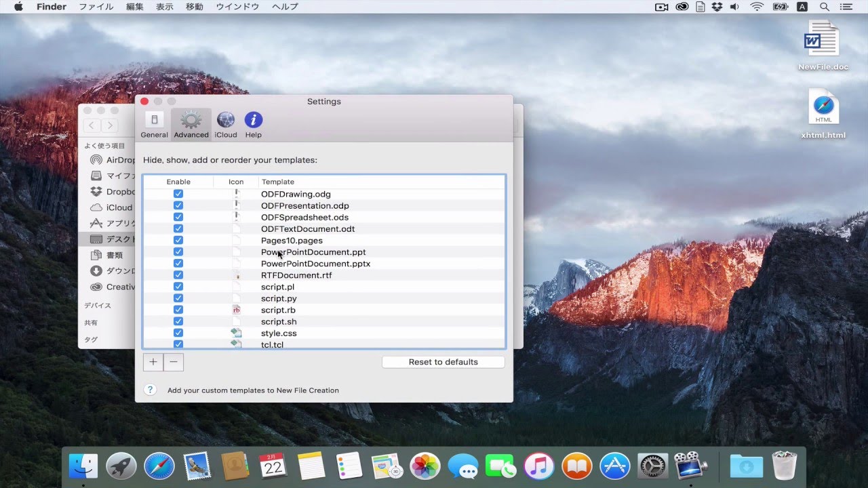The width and height of the screenshot is (868, 488).
Task: Open Notification Center from the menu bar
Action: point(848,7)
